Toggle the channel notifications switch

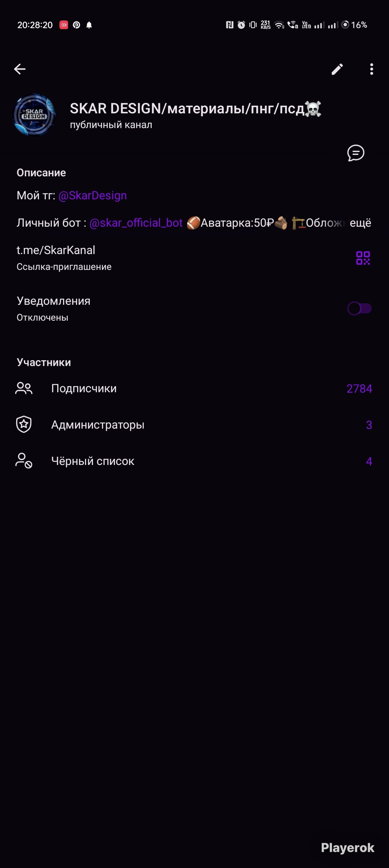[x=359, y=309]
